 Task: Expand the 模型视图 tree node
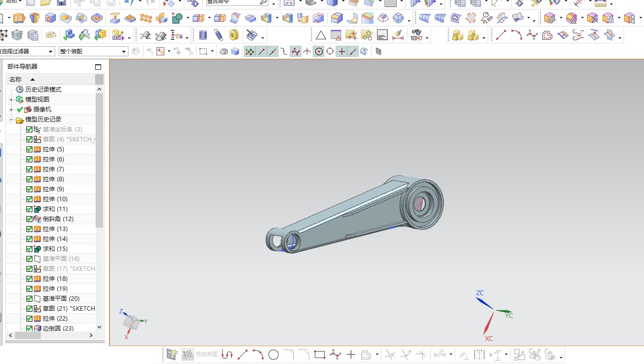tap(11, 100)
